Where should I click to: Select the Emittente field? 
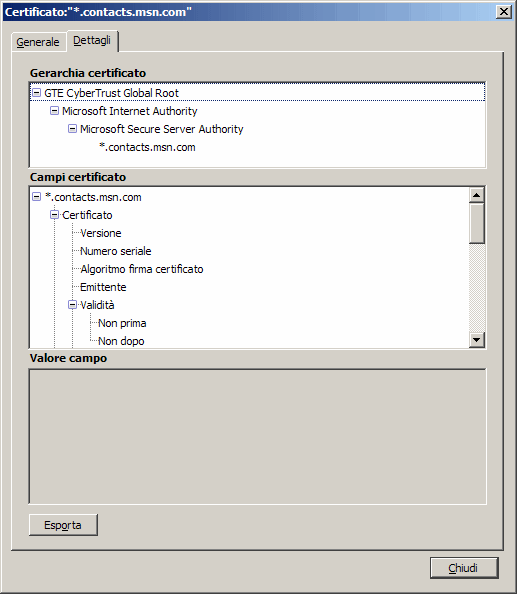[103, 287]
